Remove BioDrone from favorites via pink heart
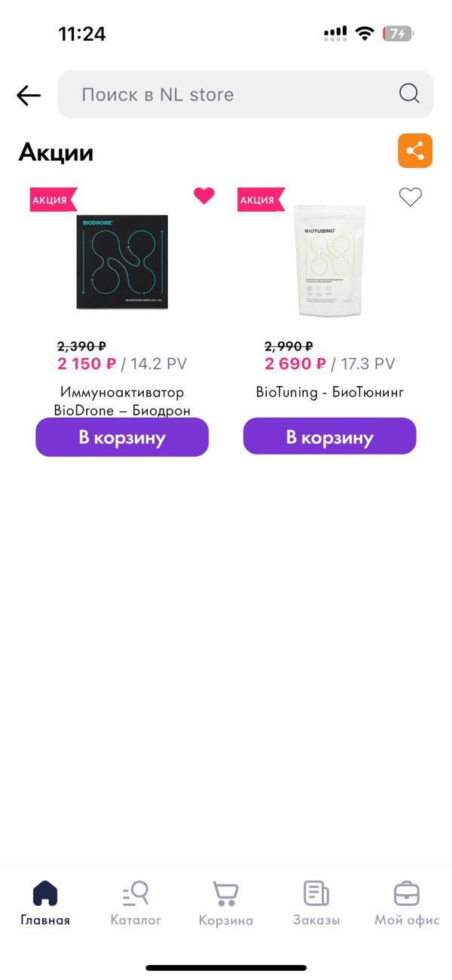 [204, 196]
